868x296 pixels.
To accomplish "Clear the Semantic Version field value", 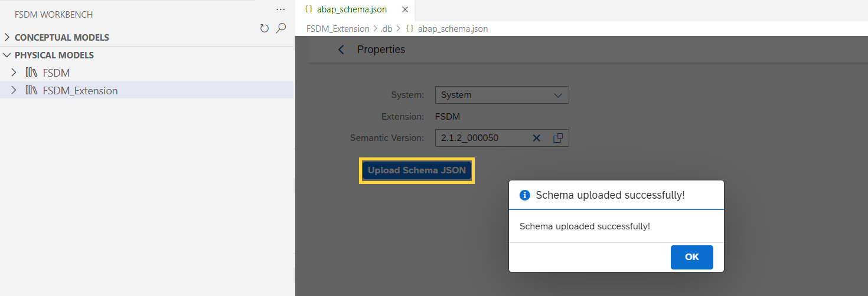I will (537, 138).
